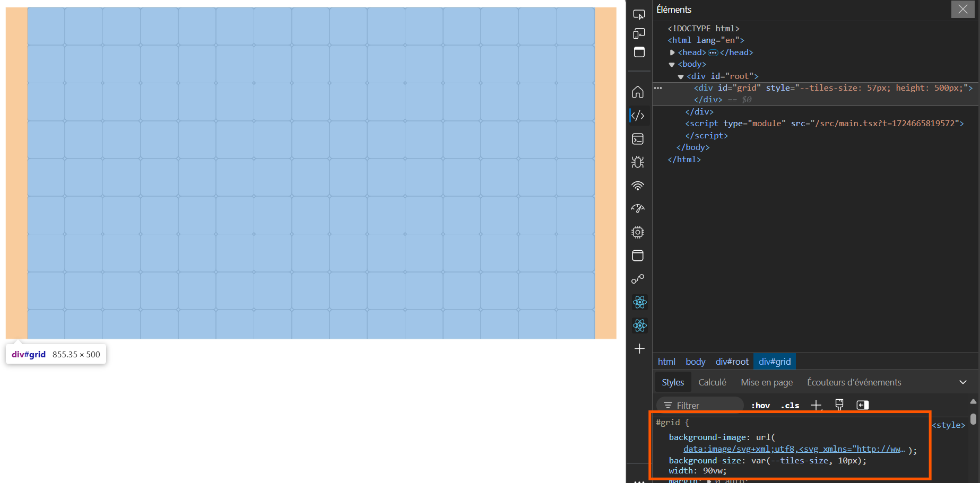The image size is (980, 483).
Task: Toggle the :hov element state panel
Action: tap(760, 406)
